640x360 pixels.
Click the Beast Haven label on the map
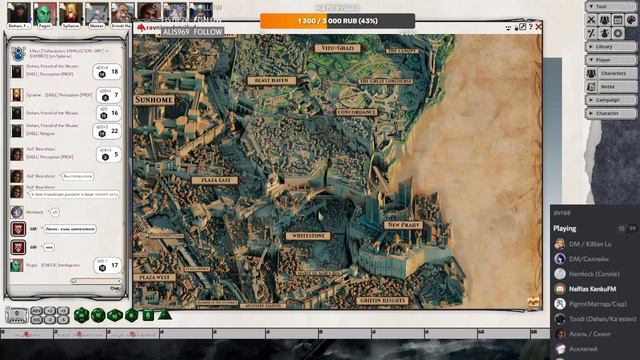click(x=271, y=80)
